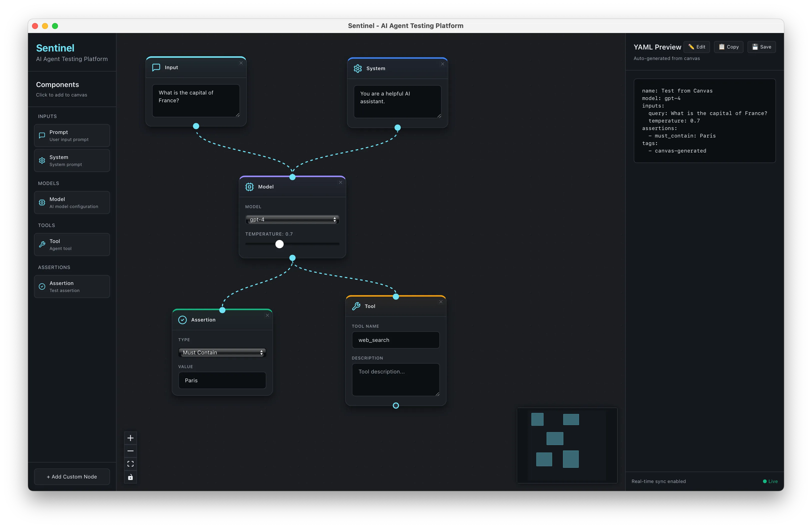Image resolution: width=812 pixels, height=528 pixels.
Task: Click the 'TEMPERATURE: 0.7' label
Action: [x=269, y=234]
